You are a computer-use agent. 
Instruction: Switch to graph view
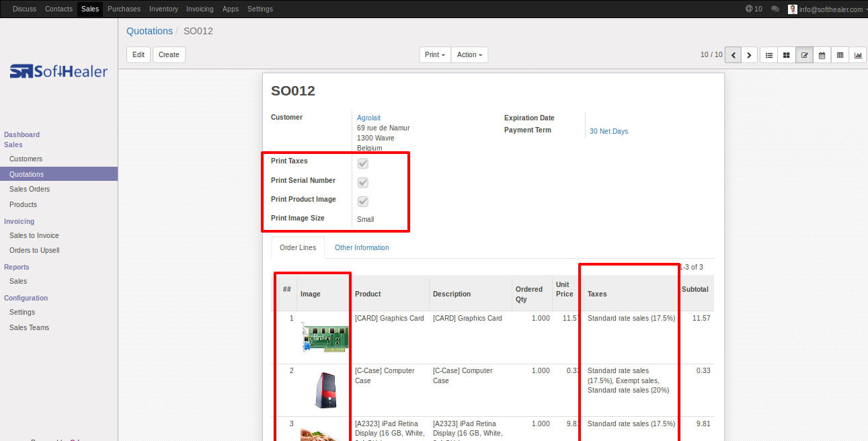(858, 55)
